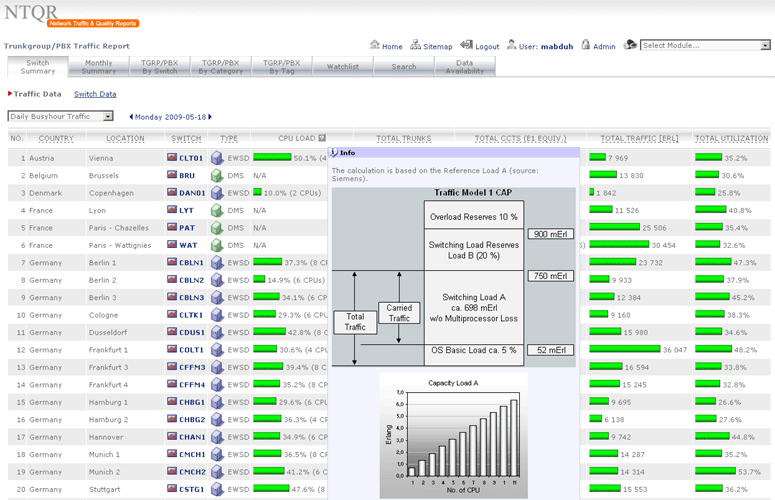Advance to next day with right arrow
This screenshot has width=775, height=500.
[212, 117]
